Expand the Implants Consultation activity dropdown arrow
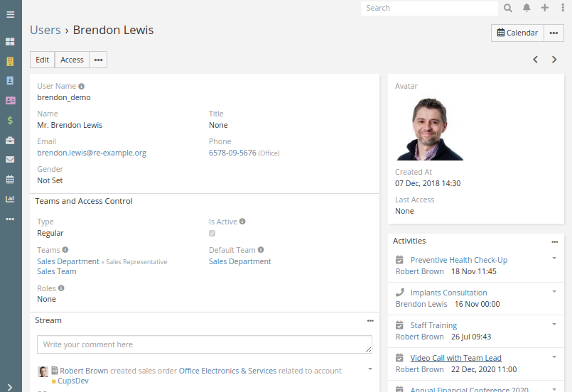Screen dimensions: 572x392 click(554, 291)
